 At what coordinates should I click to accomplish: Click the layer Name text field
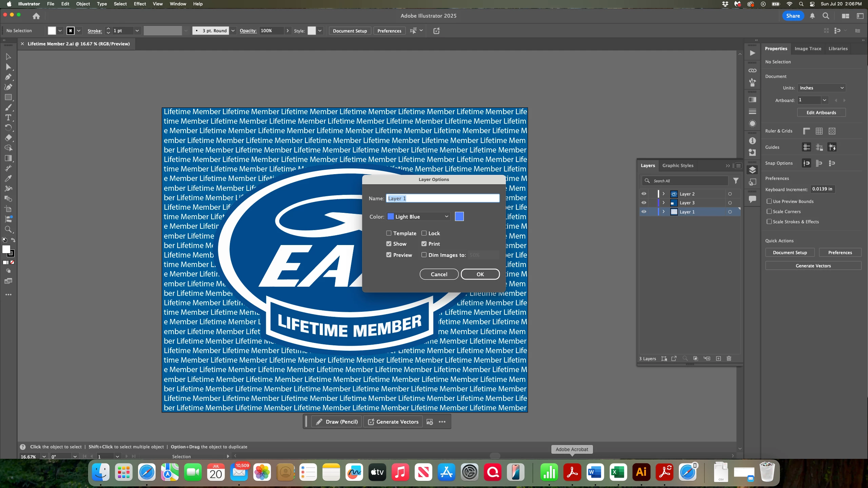(x=442, y=198)
